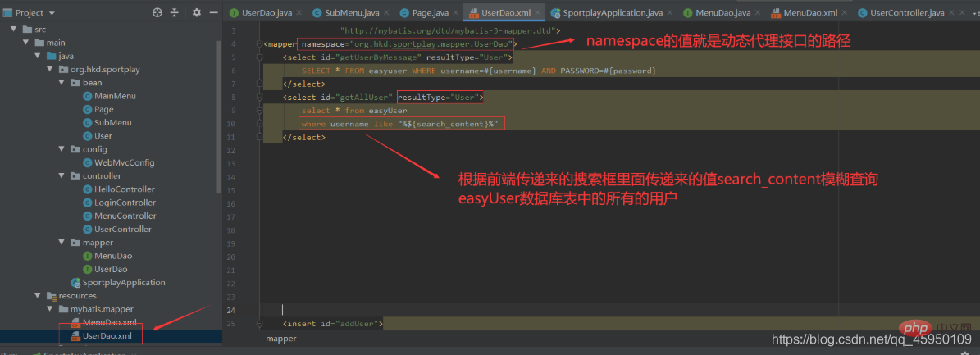Toggle fold marker beside insert addUser line
This screenshot has width=980, height=355.
(x=259, y=324)
